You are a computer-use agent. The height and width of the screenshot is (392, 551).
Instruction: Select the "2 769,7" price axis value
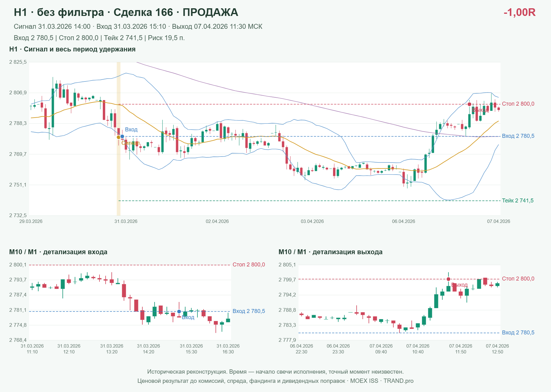(x=18, y=154)
